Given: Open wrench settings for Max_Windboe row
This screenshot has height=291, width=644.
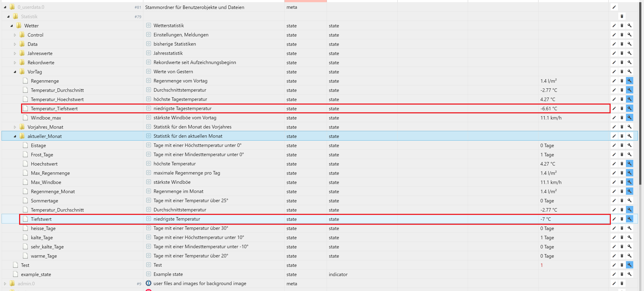Looking at the screenshot, I should [630, 182].
